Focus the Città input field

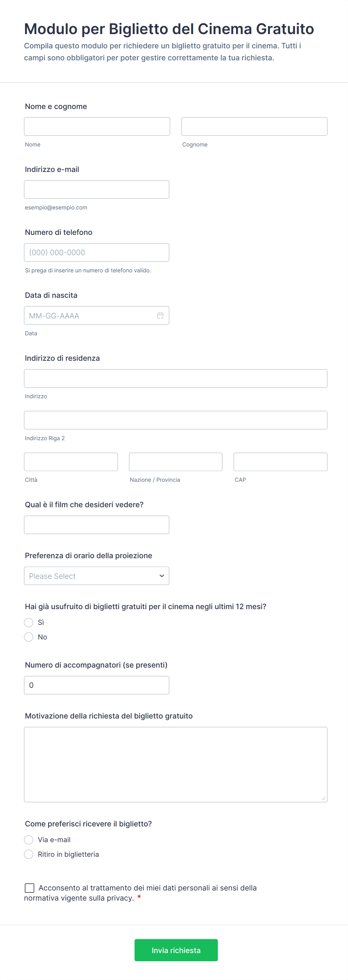(x=71, y=462)
